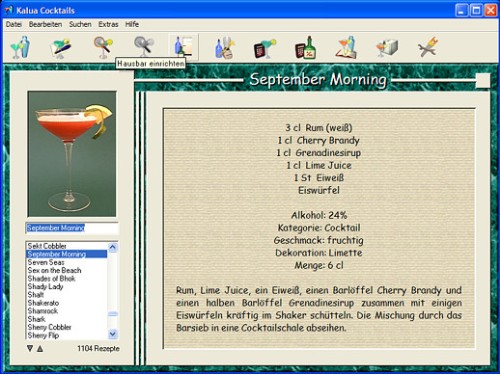This screenshot has height=375, width=500.
Task: Click the cocktail glass and shaker toolbar icon
Action: [x=20, y=47]
